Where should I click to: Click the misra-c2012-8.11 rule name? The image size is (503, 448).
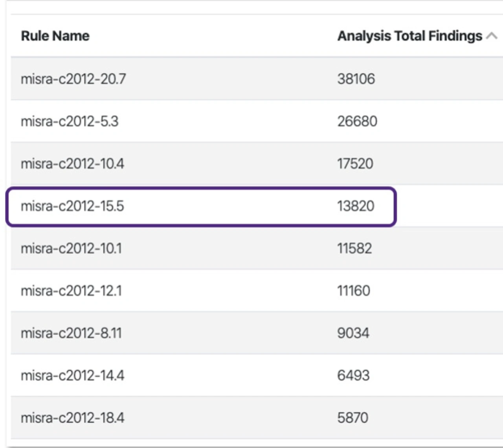pyautogui.click(x=71, y=333)
